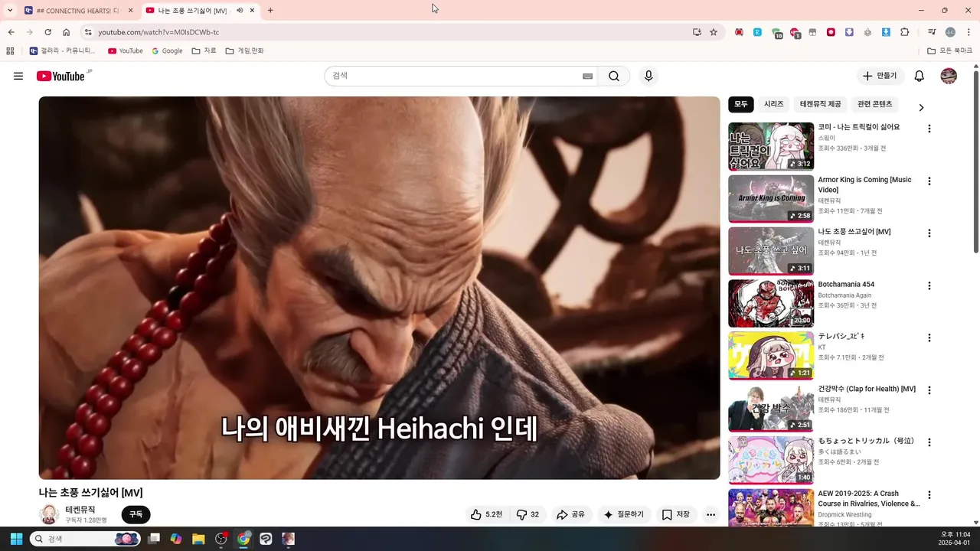Screen dimensions: 980x551
Task: Open the on-screen keyboard icon in search box
Action: point(587,76)
